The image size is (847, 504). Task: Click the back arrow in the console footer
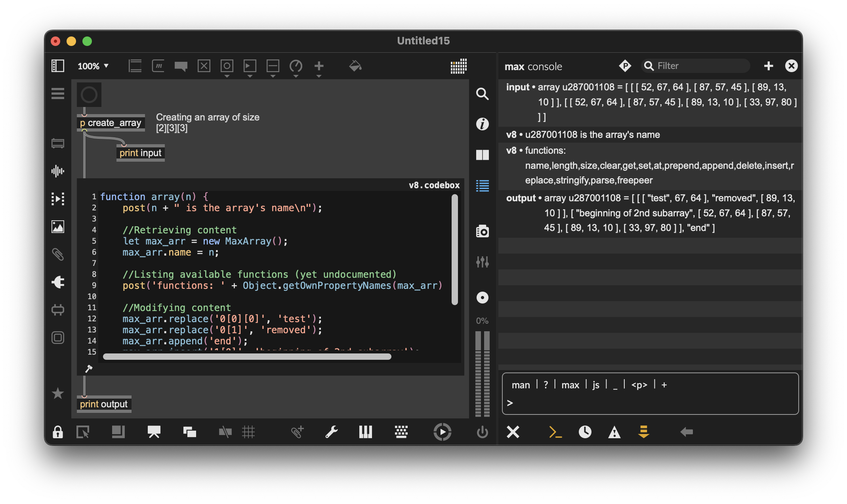[687, 432]
